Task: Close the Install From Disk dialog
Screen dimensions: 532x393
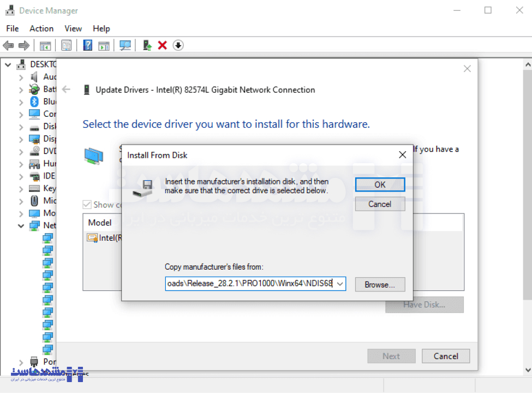Action: pos(402,155)
